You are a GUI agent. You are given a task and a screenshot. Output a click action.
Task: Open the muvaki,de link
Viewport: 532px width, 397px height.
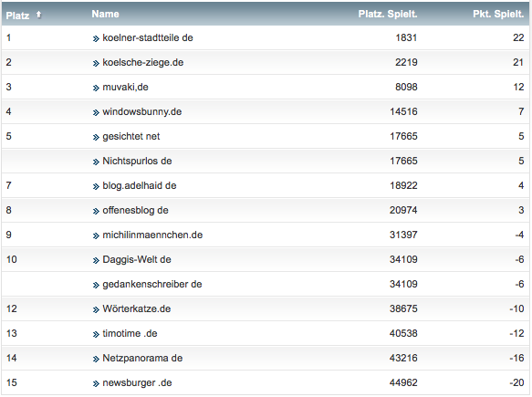[125, 88]
